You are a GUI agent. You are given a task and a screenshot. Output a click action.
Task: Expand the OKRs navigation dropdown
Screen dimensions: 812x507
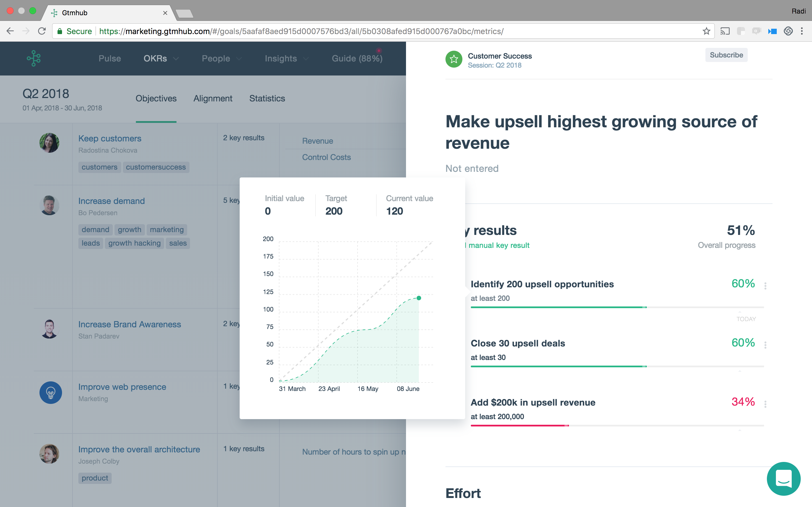pyautogui.click(x=161, y=58)
